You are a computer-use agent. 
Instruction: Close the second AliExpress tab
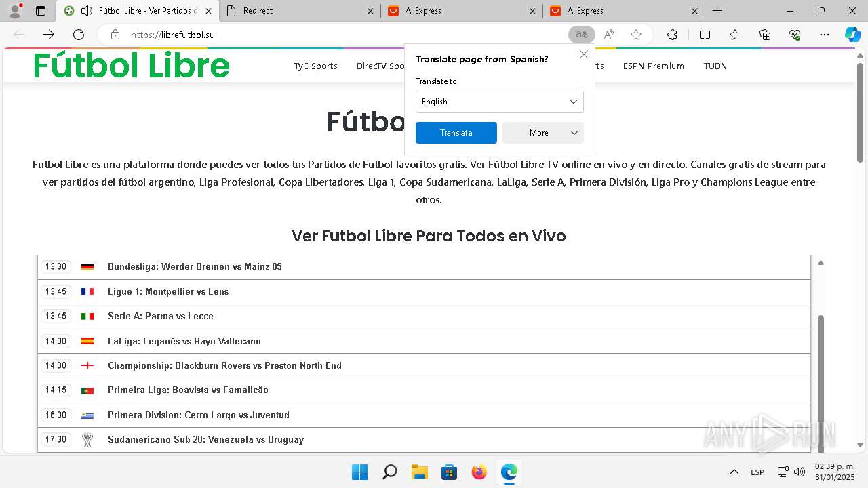tap(695, 11)
